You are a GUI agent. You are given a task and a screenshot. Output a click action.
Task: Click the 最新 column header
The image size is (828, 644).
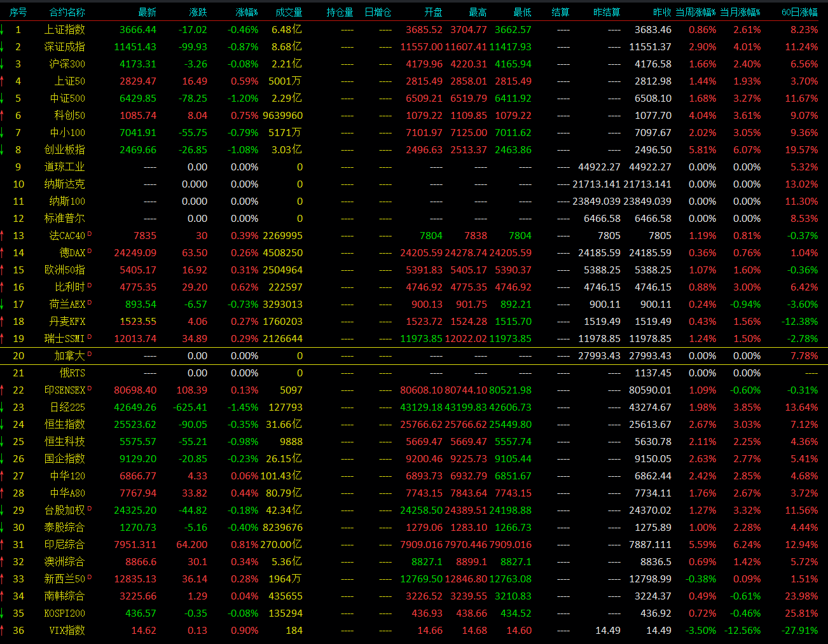pyautogui.click(x=147, y=12)
